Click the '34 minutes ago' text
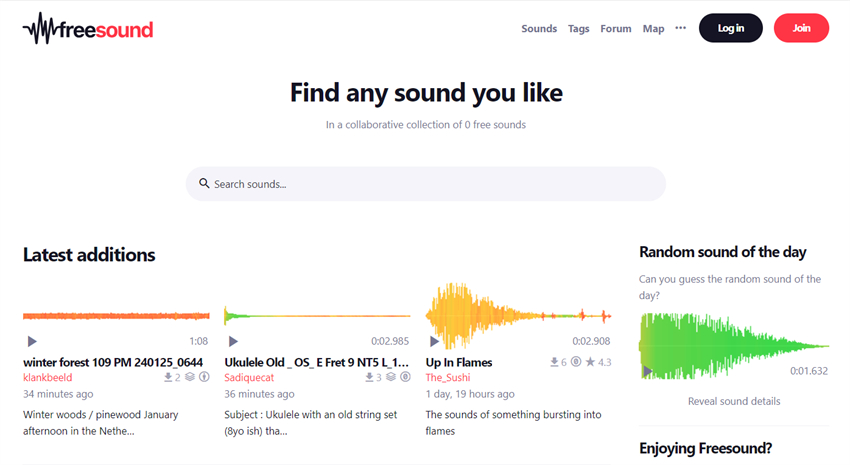 58,394
